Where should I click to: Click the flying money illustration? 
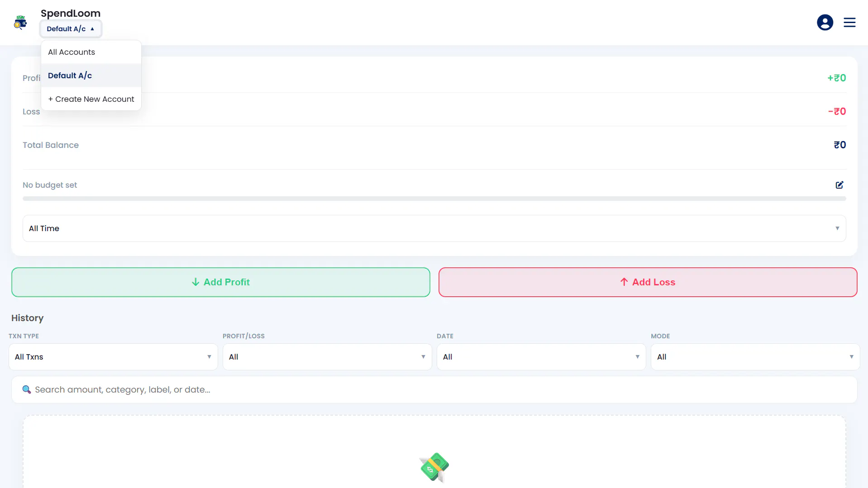(x=434, y=467)
